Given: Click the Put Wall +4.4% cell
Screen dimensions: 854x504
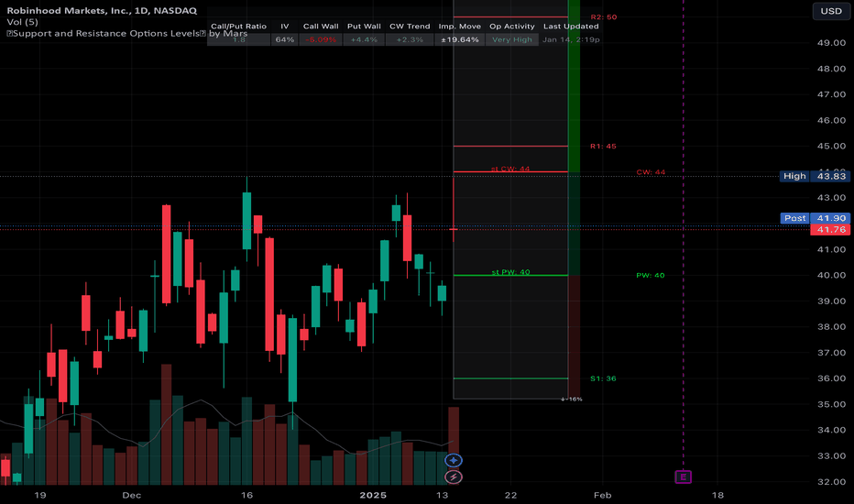Looking at the screenshot, I should pyautogui.click(x=364, y=39).
